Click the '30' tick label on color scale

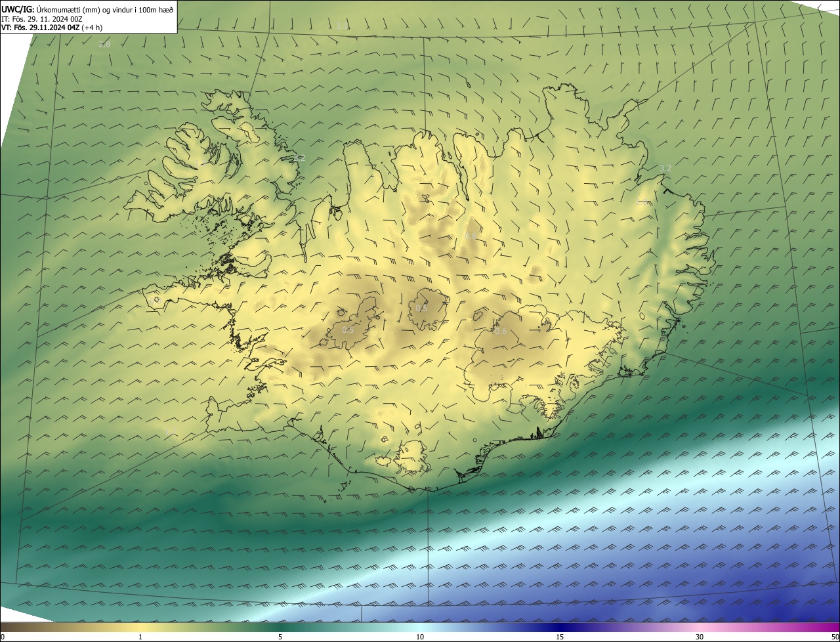click(x=700, y=637)
